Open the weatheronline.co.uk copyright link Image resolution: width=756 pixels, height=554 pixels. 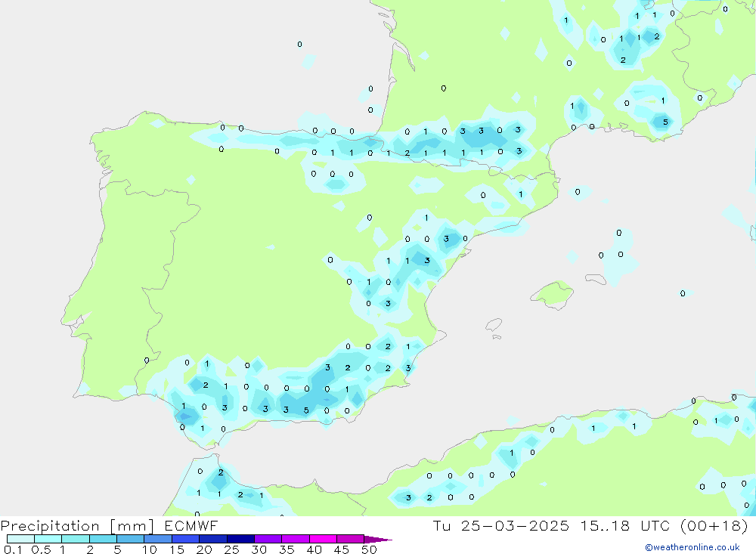[692, 547]
